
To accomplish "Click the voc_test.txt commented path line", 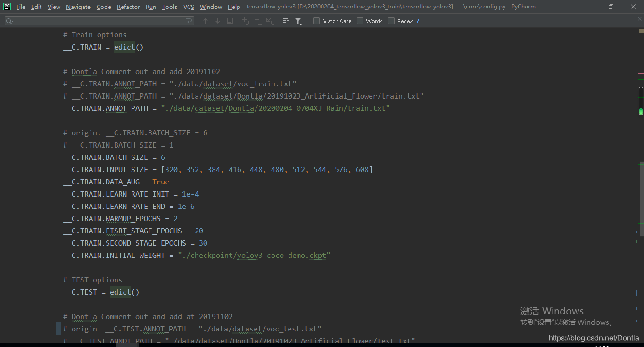I will coord(192,329).
